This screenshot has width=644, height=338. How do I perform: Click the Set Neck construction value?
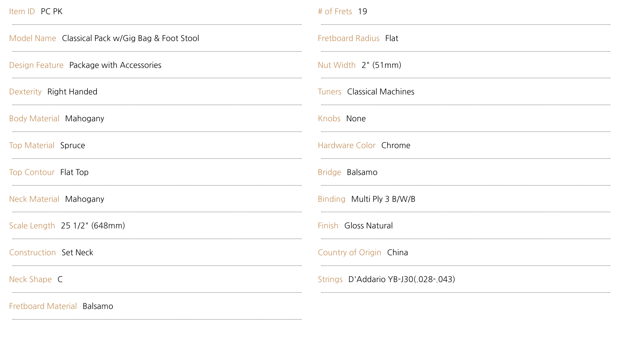tap(77, 252)
